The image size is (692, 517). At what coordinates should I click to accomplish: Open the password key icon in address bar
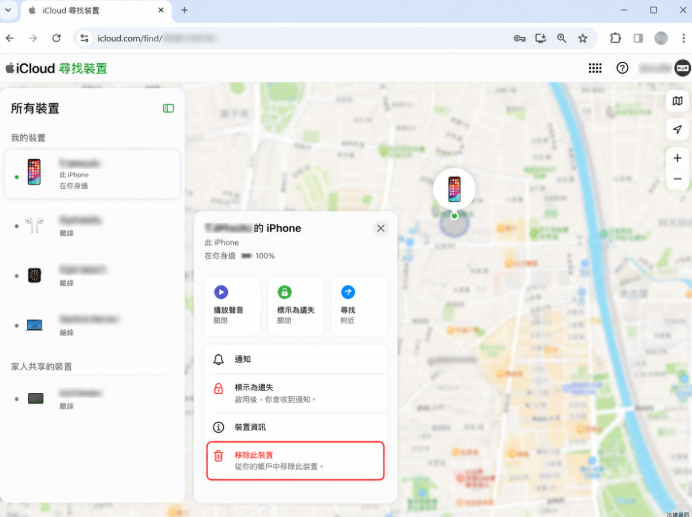[519, 38]
